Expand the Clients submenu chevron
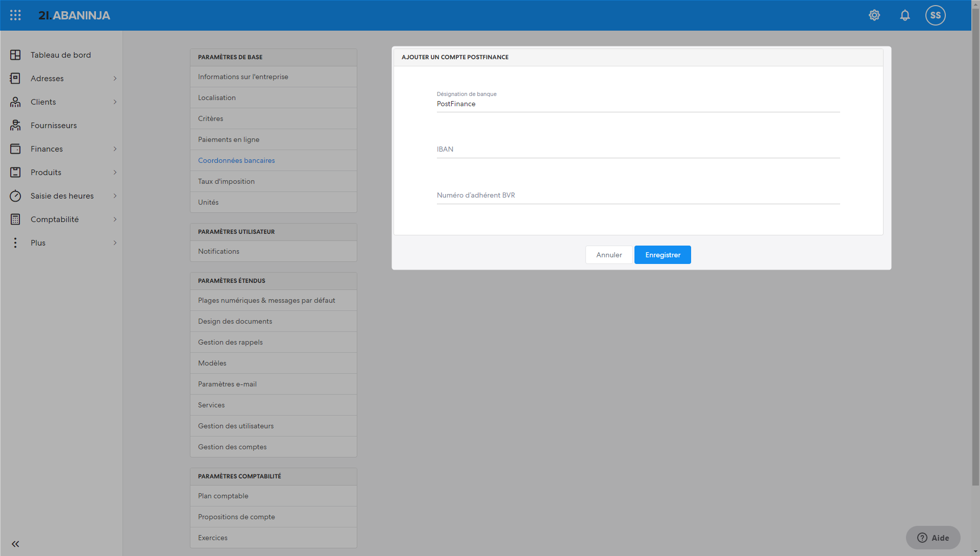980x556 pixels. coord(115,102)
